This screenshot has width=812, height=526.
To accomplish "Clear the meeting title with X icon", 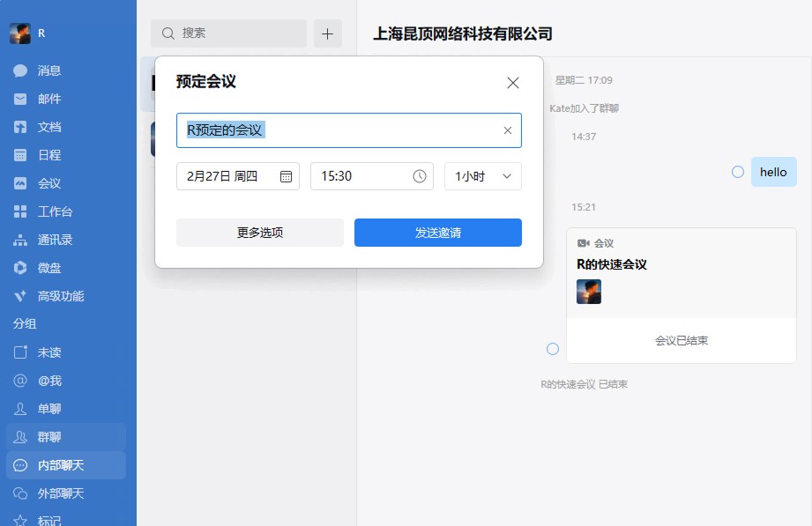I will point(507,130).
